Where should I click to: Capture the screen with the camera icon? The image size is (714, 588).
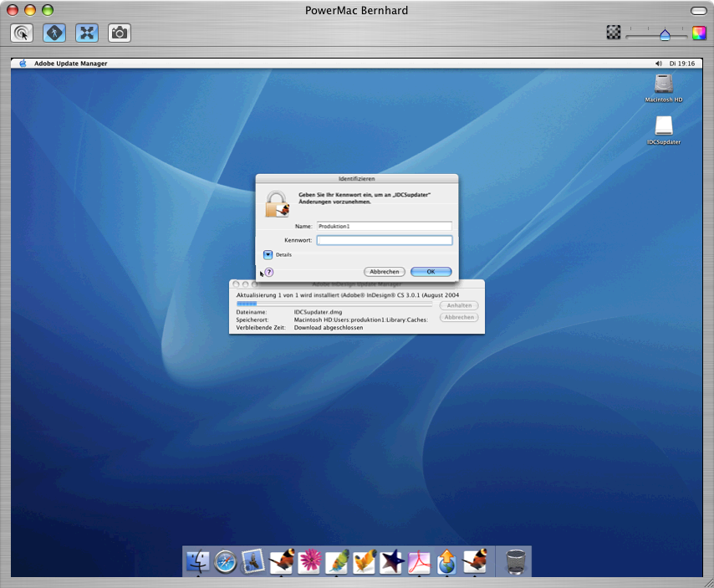pyautogui.click(x=120, y=33)
